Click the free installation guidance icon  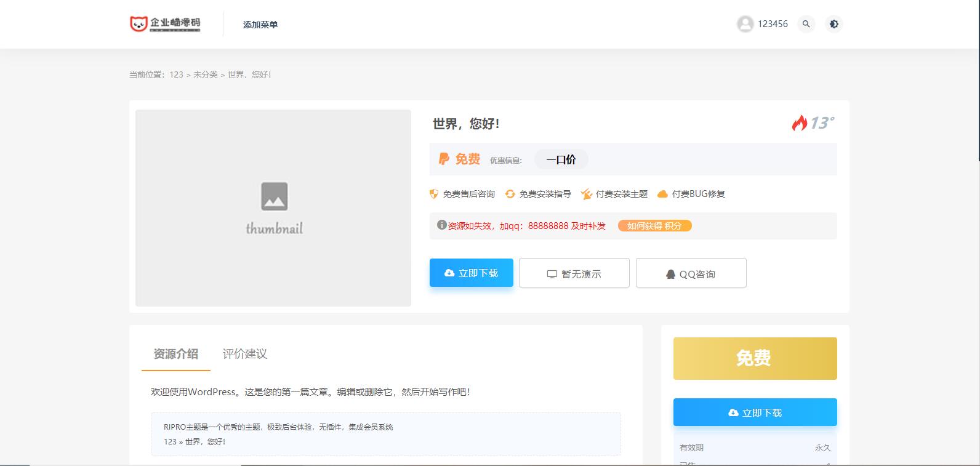(x=510, y=194)
